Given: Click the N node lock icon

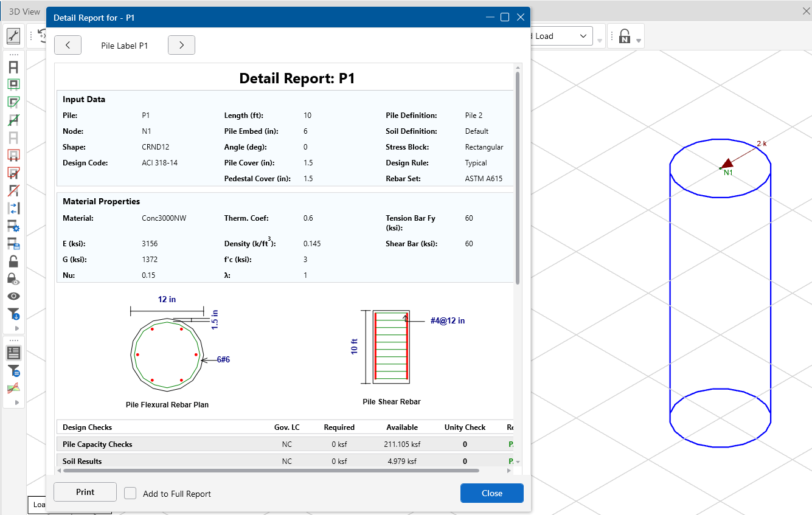Looking at the screenshot, I should point(624,36).
